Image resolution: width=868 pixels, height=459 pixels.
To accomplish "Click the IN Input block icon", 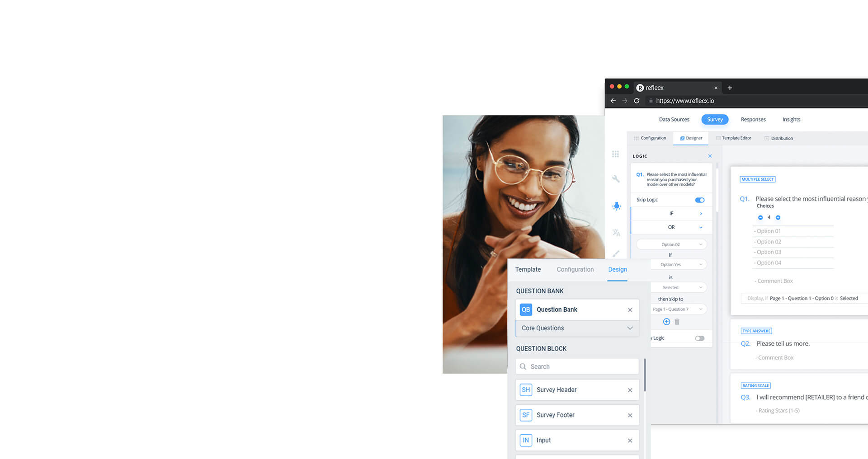I will pyautogui.click(x=526, y=440).
